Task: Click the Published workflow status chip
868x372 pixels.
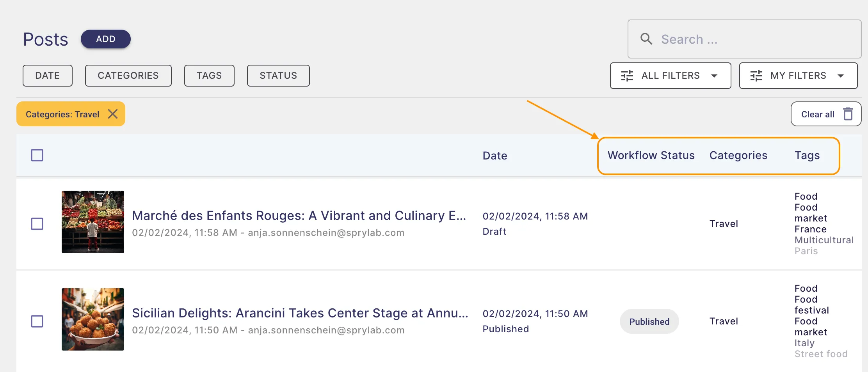Action: coord(649,321)
